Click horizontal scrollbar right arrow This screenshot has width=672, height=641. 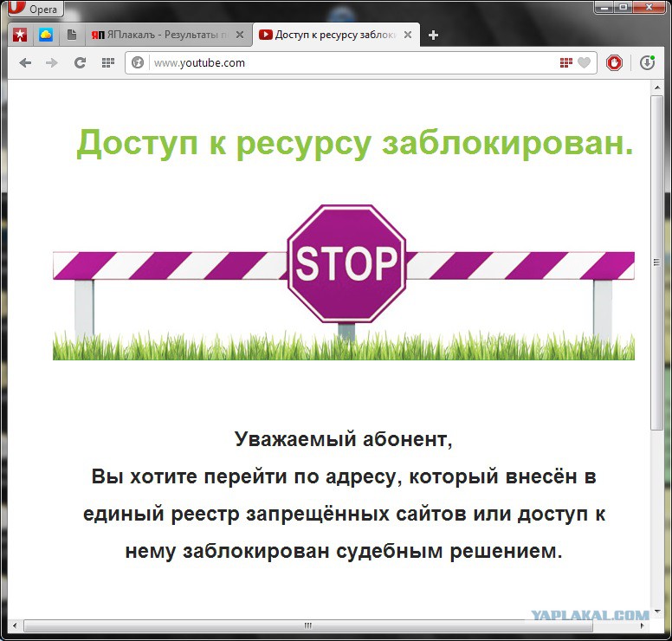click(642, 625)
